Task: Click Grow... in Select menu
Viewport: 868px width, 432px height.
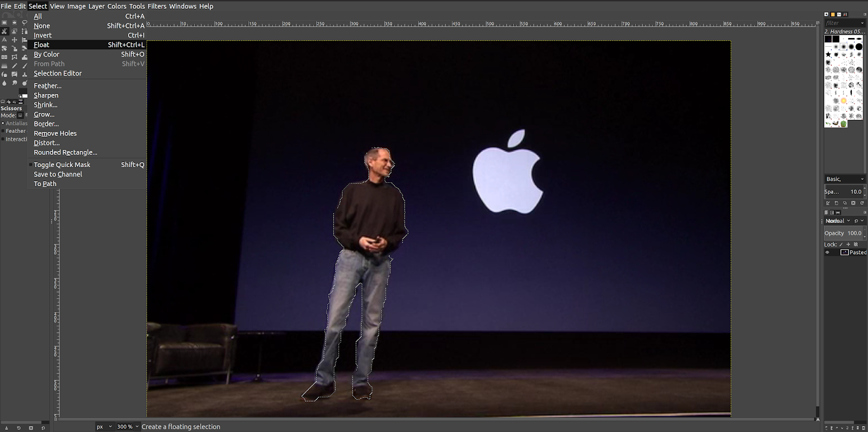Action: tap(87, 115)
